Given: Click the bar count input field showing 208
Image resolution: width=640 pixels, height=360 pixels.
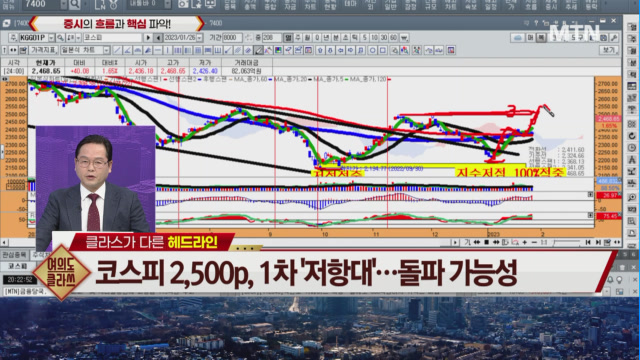Looking at the screenshot, I should tap(271, 38).
